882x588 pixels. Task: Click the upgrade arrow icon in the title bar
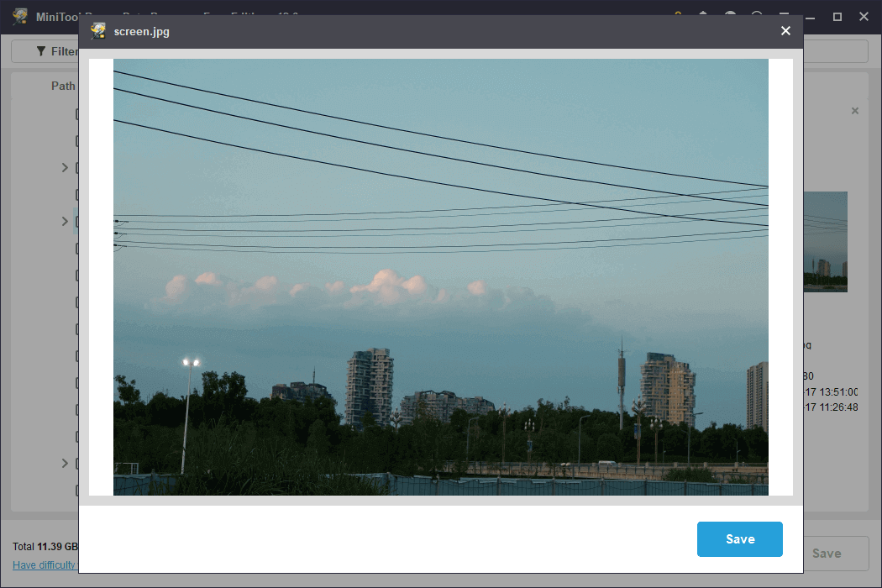(704, 15)
